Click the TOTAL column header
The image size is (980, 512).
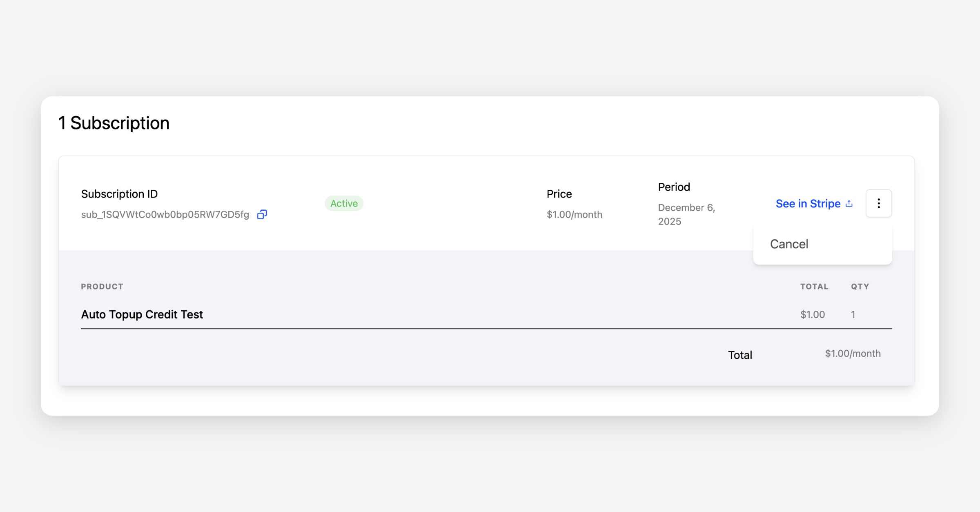[814, 287]
